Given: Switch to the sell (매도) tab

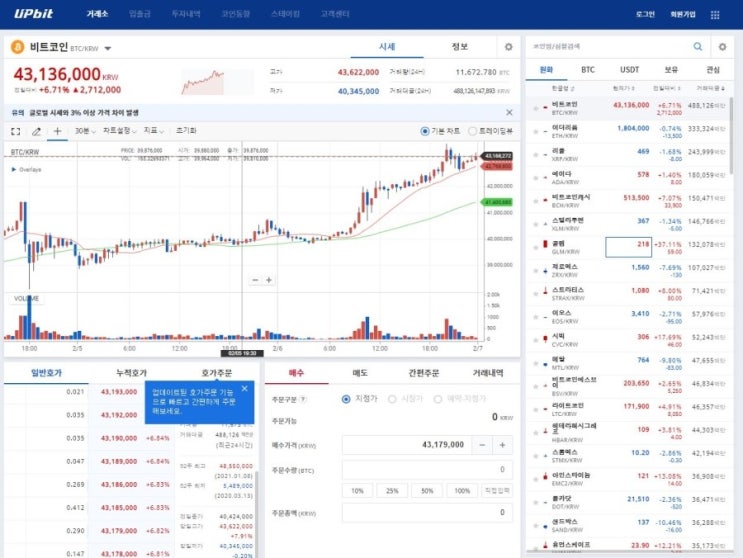Looking at the screenshot, I should pos(360,373).
